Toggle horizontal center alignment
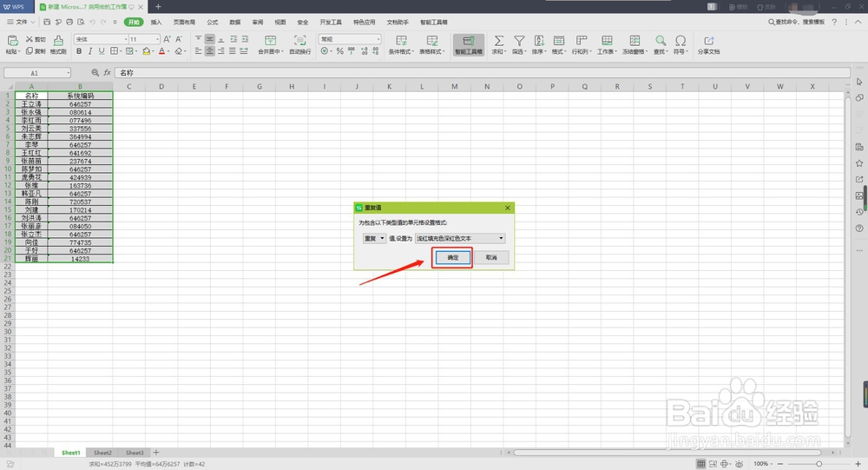The width and height of the screenshot is (868, 470). tap(209, 51)
